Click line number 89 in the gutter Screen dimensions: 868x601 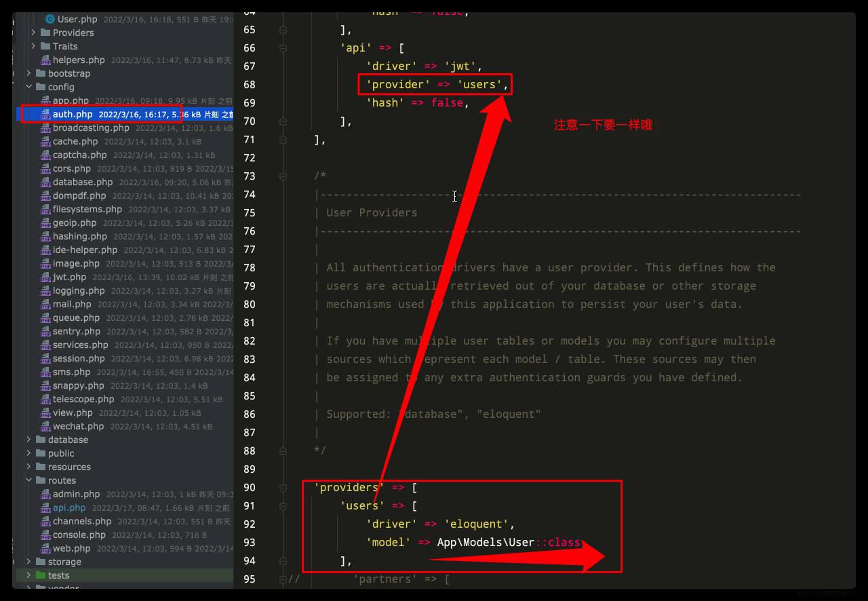pyautogui.click(x=249, y=469)
